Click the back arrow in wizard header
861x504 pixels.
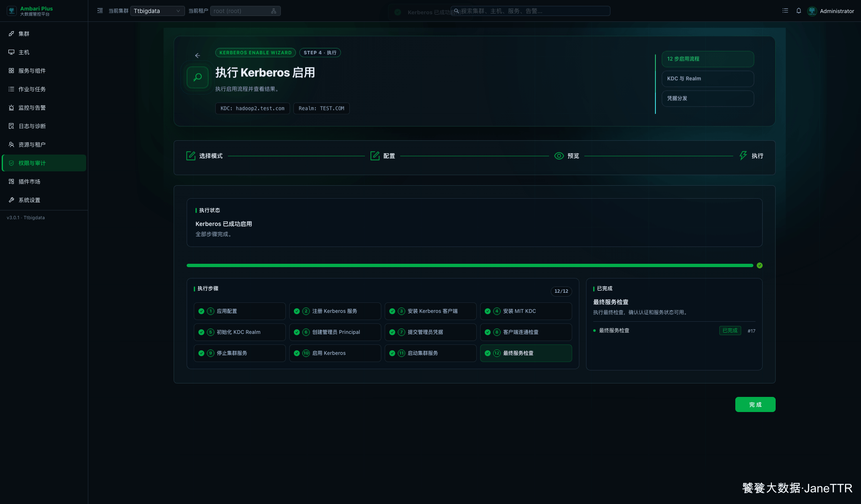click(198, 55)
